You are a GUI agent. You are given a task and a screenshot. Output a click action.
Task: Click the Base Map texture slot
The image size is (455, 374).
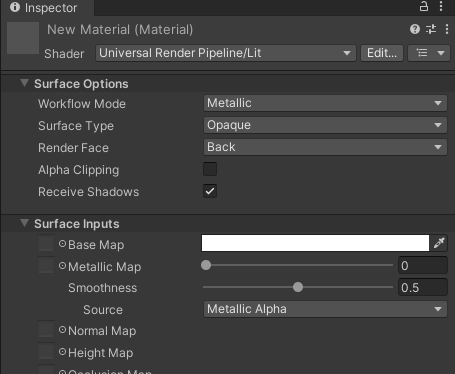tap(46, 243)
